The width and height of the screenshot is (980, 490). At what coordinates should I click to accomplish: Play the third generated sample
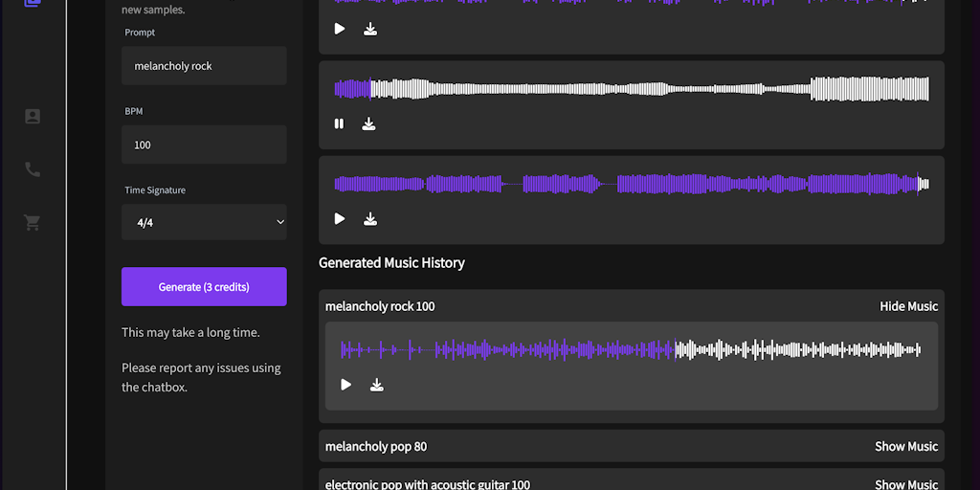(340, 219)
